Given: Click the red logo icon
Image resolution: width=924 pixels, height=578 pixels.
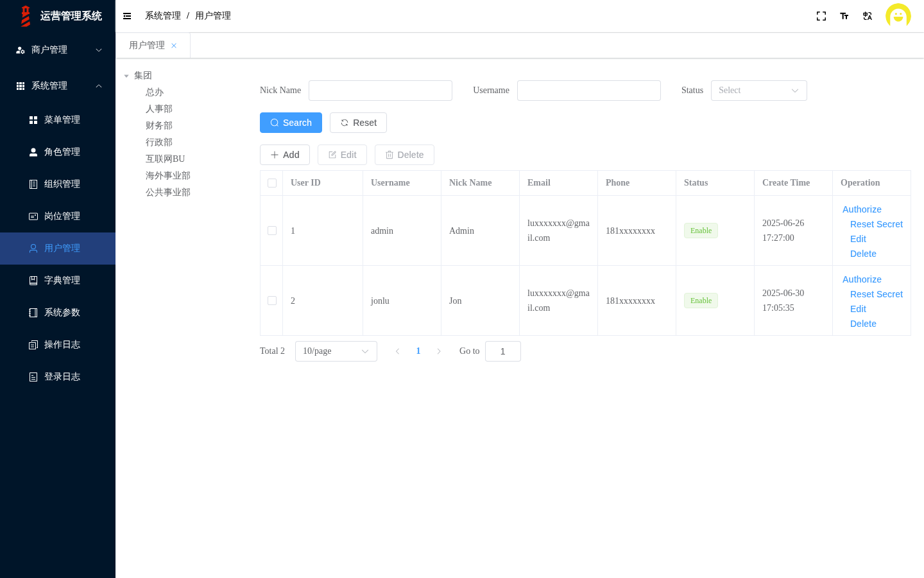Looking at the screenshot, I should coord(26,16).
